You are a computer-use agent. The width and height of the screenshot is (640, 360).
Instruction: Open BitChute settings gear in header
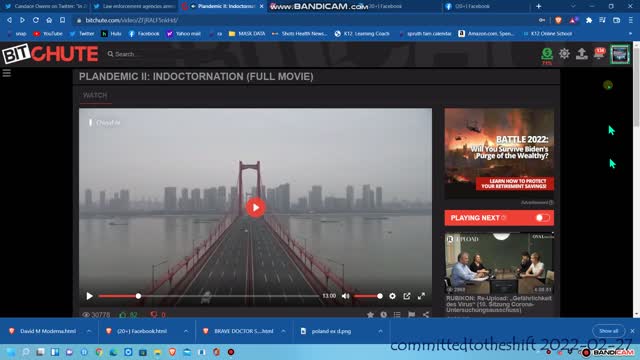(564, 53)
